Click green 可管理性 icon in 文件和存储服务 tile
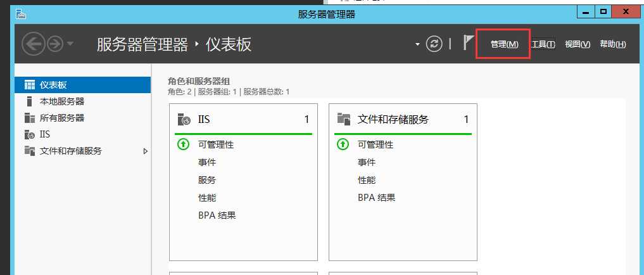The height and width of the screenshot is (275, 644). pos(343,144)
